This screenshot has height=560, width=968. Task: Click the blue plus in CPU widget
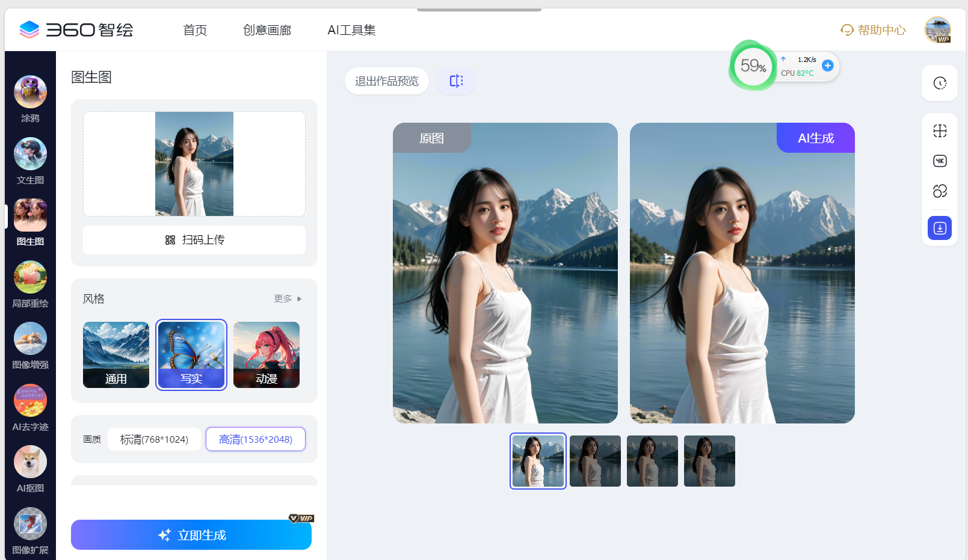(828, 66)
